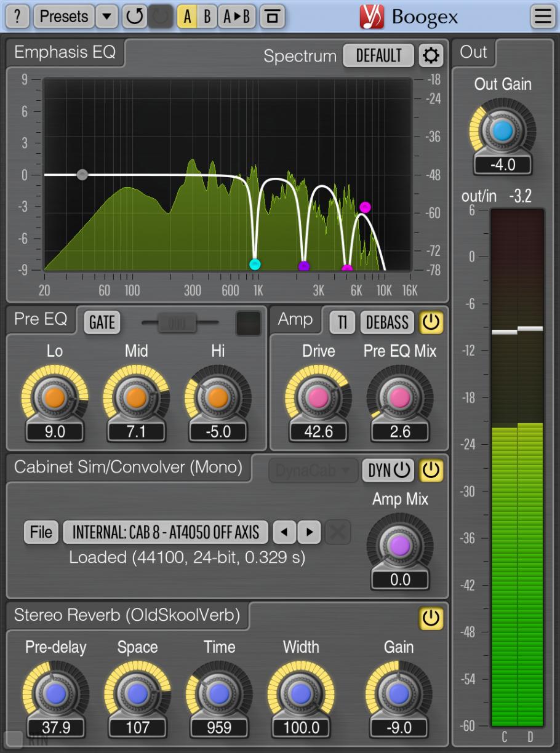560x753 pixels.
Task: Toggle the Amp power button
Action: (x=430, y=322)
